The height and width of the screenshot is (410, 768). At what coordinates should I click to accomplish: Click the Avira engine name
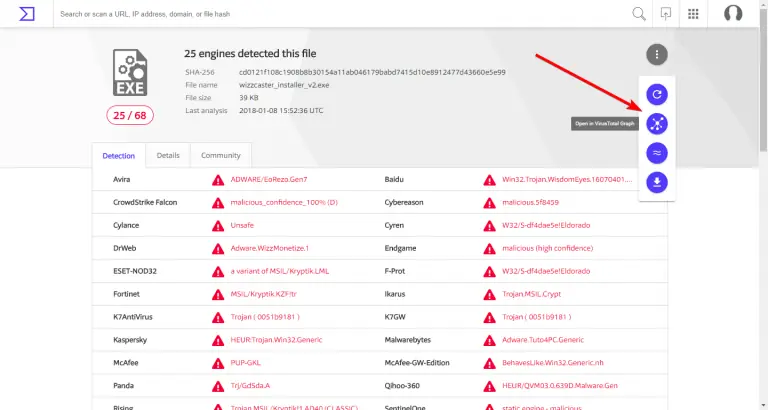tap(121, 179)
